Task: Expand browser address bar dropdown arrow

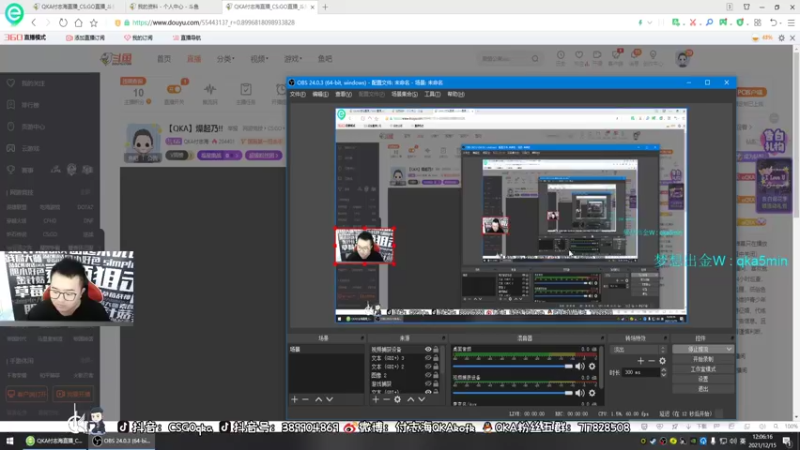Action: (x=649, y=22)
